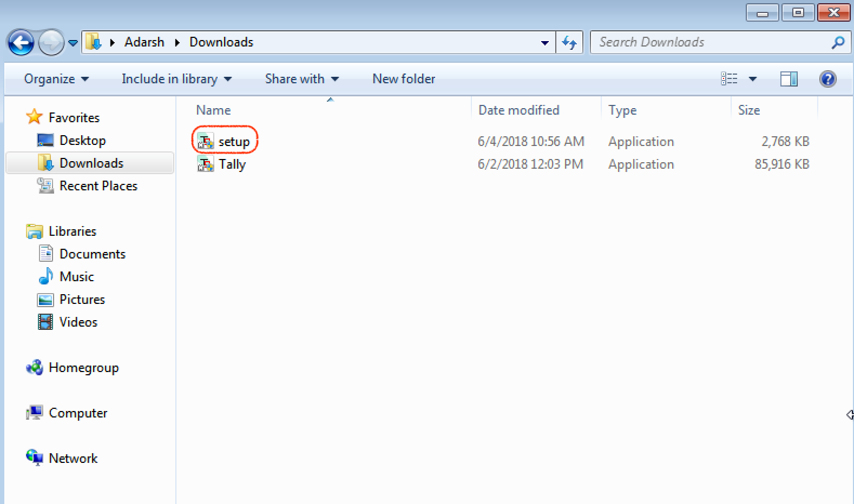Go back with the Back arrow button
854x504 pixels.
pos(21,42)
